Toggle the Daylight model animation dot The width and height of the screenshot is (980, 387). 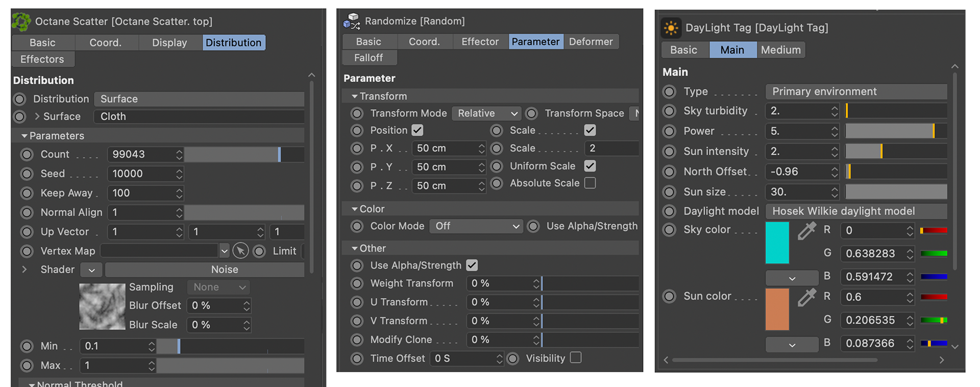669,211
